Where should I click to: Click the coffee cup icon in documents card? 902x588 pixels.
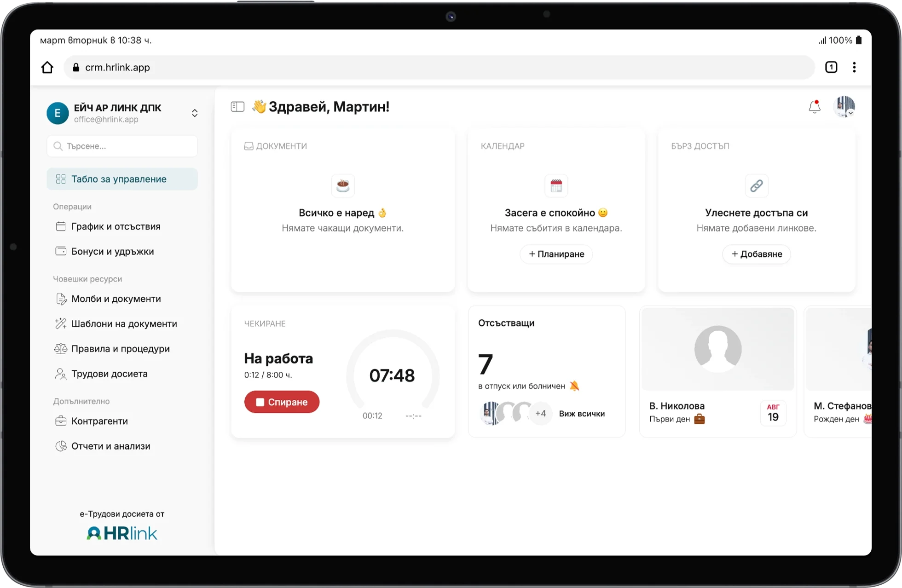click(343, 185)
